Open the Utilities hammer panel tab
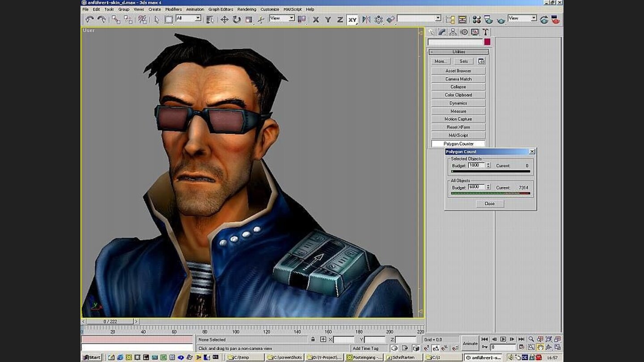Image resolution: width=644 pixels, height=362 pixels. (485, 32)
